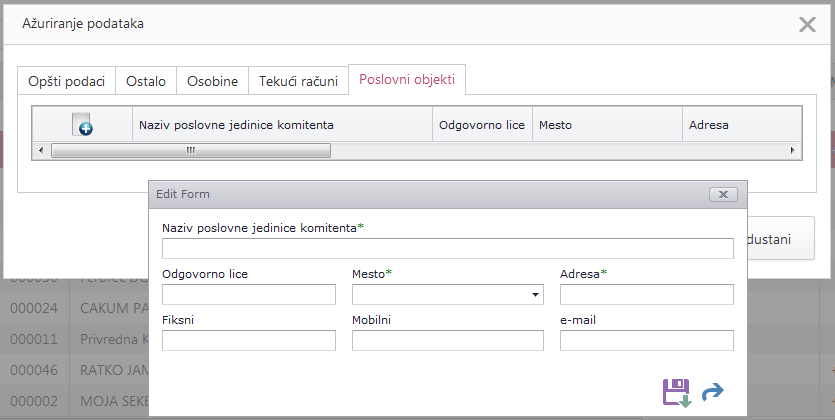Click into the Fiksni phone field
The width and height of the screenshot is (835, 420).
coord(249,341)
